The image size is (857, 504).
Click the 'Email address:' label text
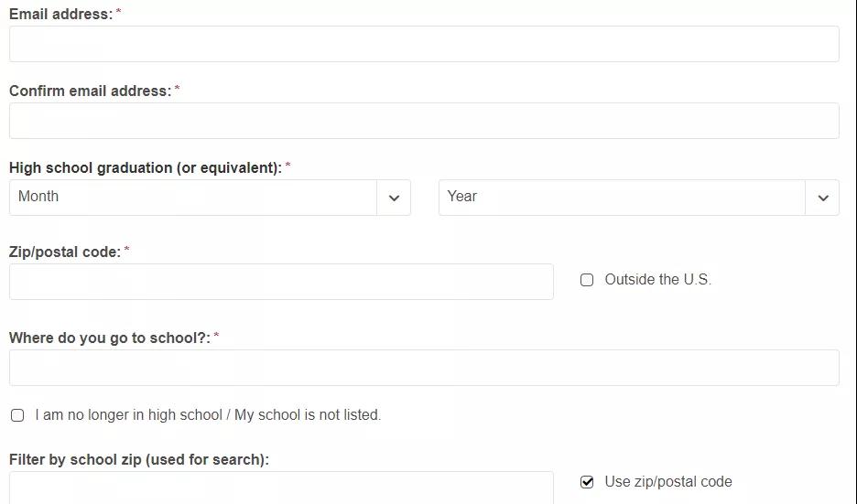(60, 15)
